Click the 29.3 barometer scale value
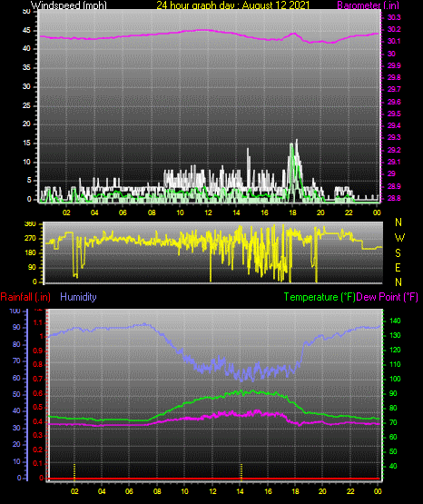The height and width of the screenshot is (504, 423). (x=394, y=137)
